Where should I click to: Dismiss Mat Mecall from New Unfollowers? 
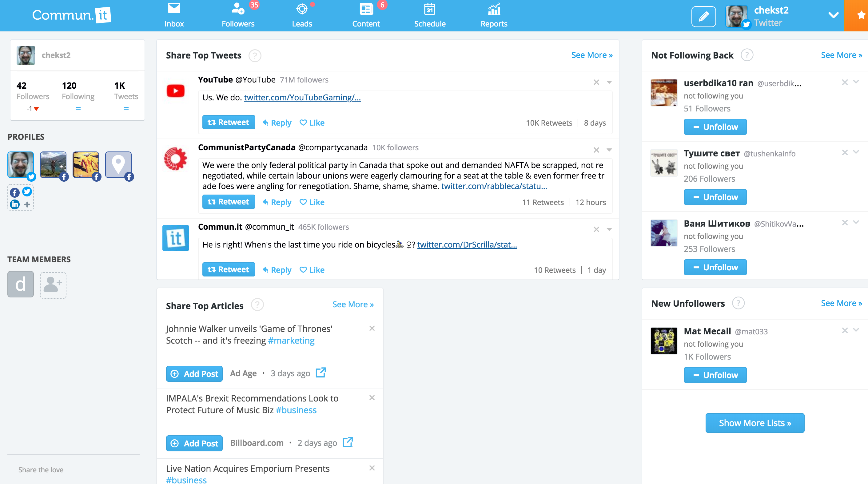[844, 330]
